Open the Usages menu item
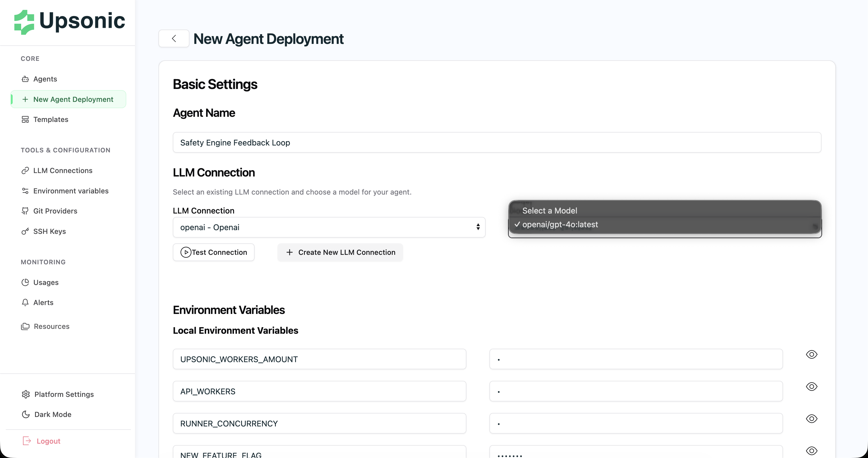The height and width of the screenshot is (458, 868). (x=46, y=283)
